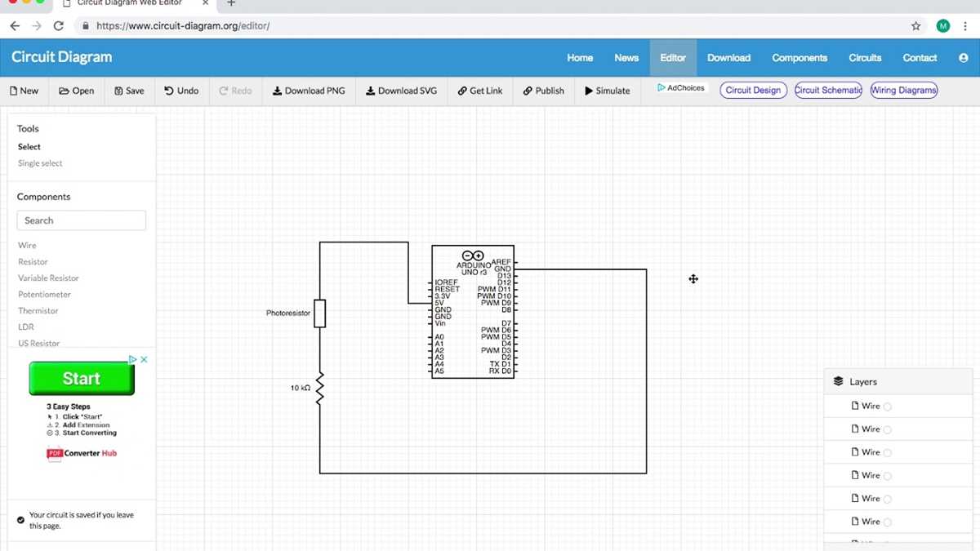Image resolution: width=980 pixels, height=551 pixels.
Task: Open the Circuits nav link
Action: (x=865, y=58)
